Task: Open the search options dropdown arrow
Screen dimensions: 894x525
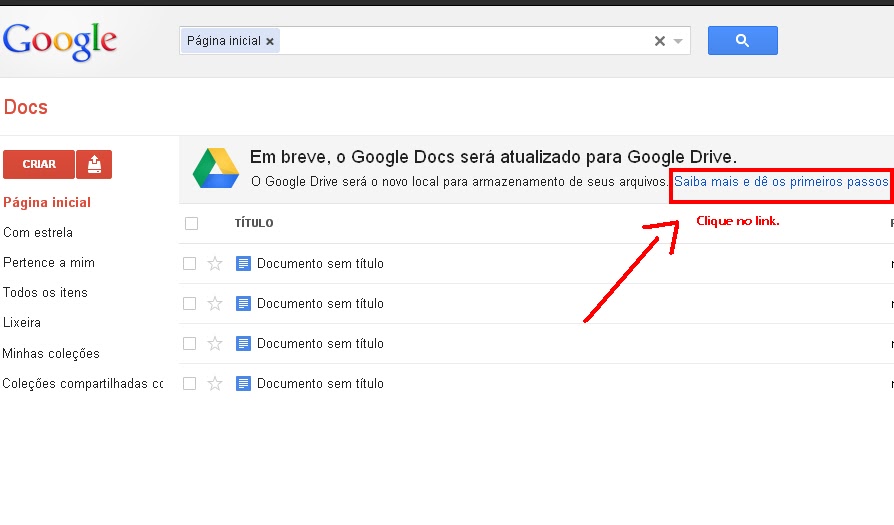Action: 678,41
